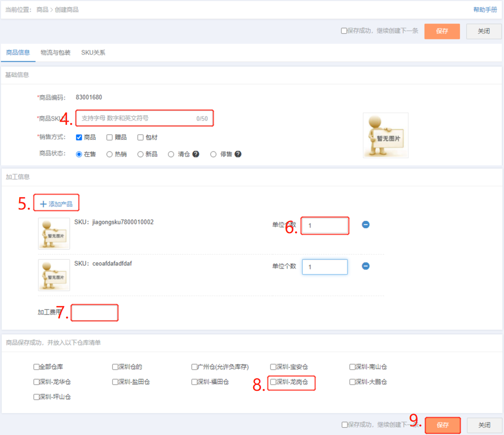Focus the 商品SKU input field
This screenshot has width=504, height=435.
pyautogui.click(x=145, y=118)
